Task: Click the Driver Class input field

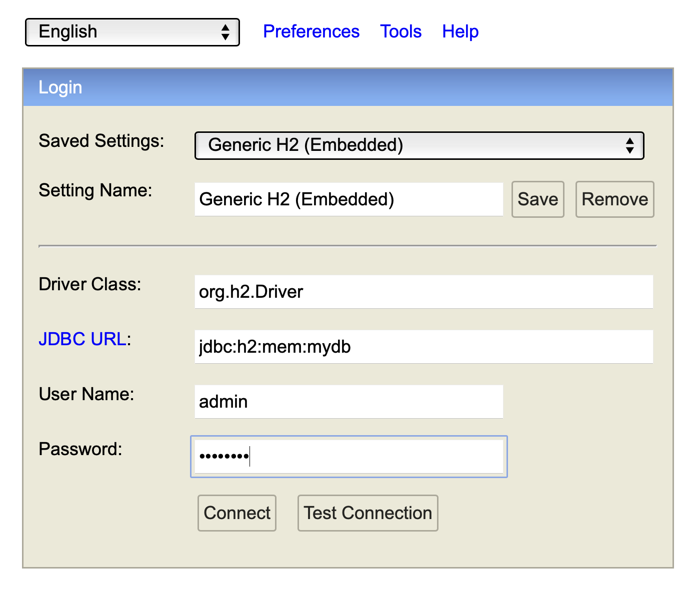Action: [x=423, y=292]
